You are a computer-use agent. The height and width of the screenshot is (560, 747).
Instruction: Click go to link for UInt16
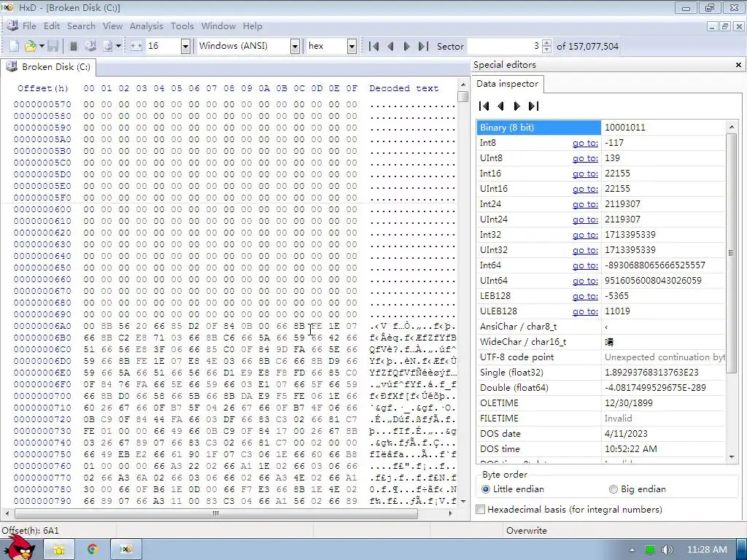point(585,189)
